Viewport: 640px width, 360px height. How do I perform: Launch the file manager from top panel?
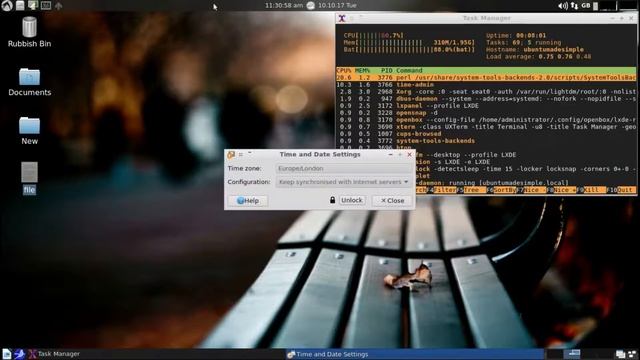pyautogui.click(x=20, y=6)
